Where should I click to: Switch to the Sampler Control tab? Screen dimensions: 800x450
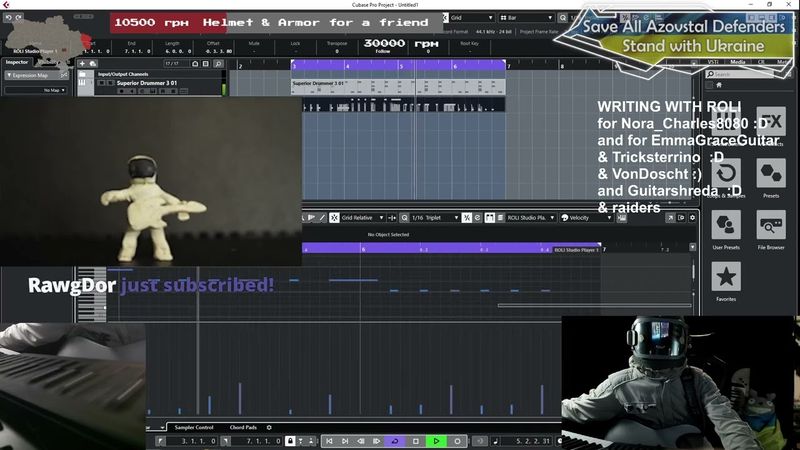coord(194,427)
